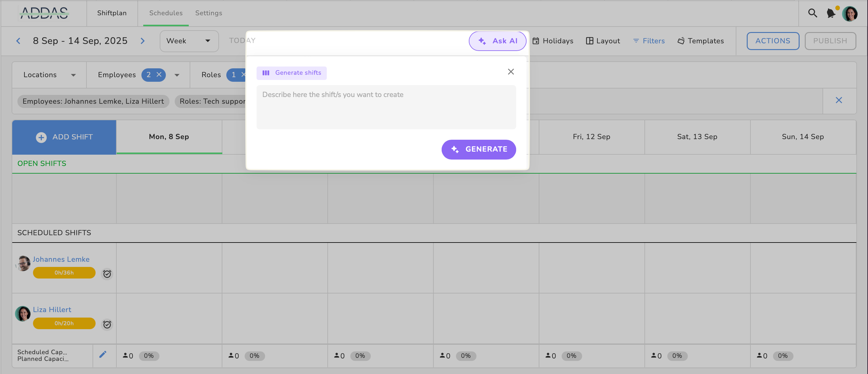The image size is (868, 374).
Task: Expand the Employees filter dropdown
Action: pos(177,75)
